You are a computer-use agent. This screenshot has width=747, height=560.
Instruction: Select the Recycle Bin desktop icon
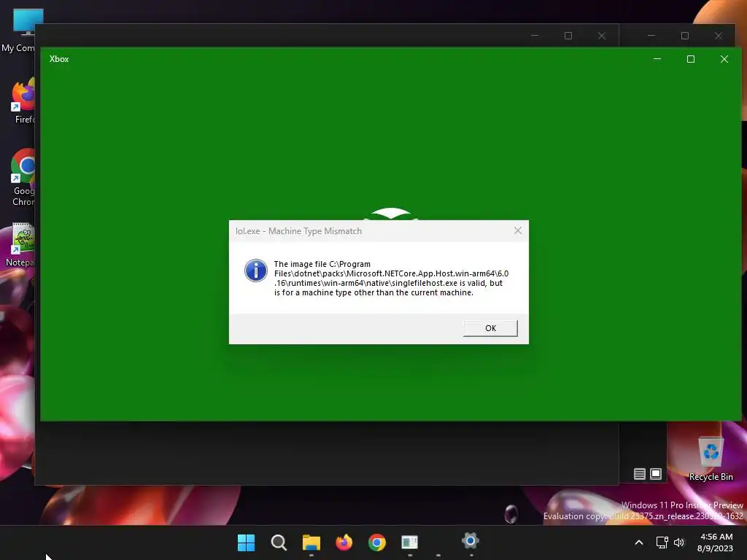tap(711, 458)
